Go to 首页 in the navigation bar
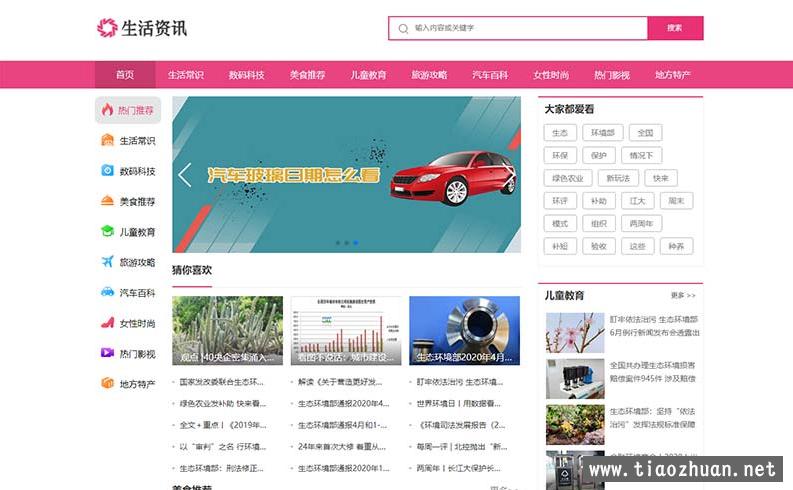This screenshot has height=490, width=793. pyautogui.click(x=125, y=75)
